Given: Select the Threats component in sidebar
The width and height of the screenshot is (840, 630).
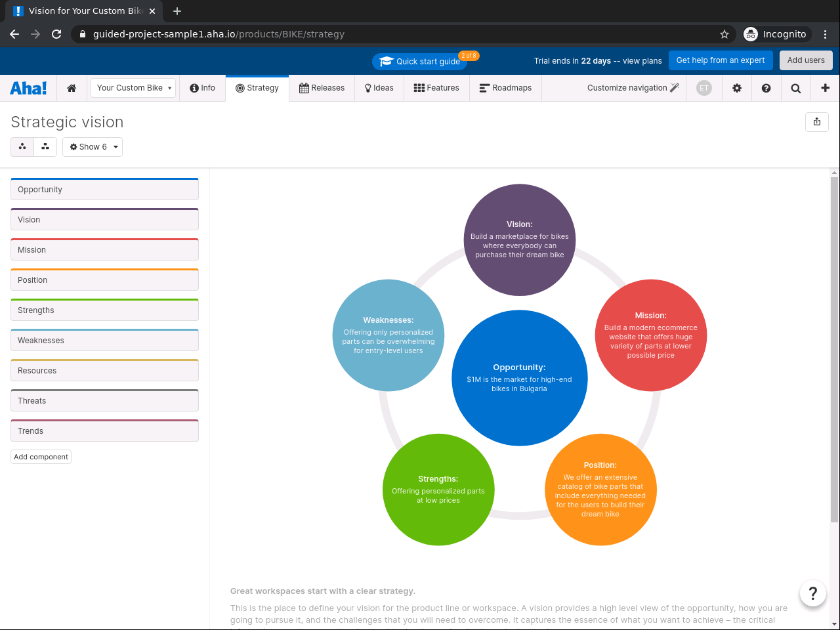Looking at the screenshot, I should [x=104, y=400].
